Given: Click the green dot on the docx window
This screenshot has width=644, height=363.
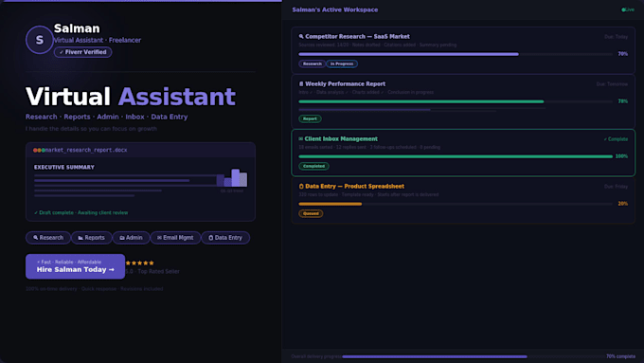Looking at the screenshot, I should click(x=44, y=151).
